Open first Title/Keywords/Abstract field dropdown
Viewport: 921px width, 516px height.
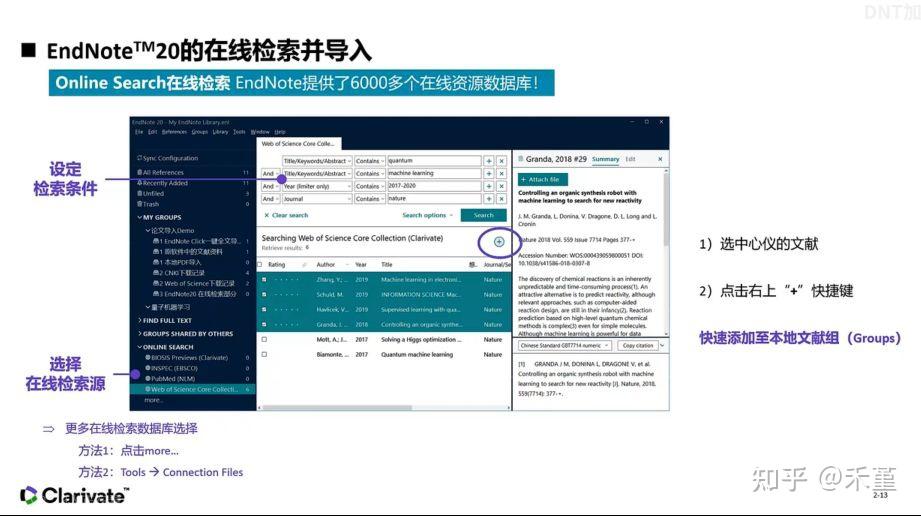pyautogui.click(x=317, y=161)
